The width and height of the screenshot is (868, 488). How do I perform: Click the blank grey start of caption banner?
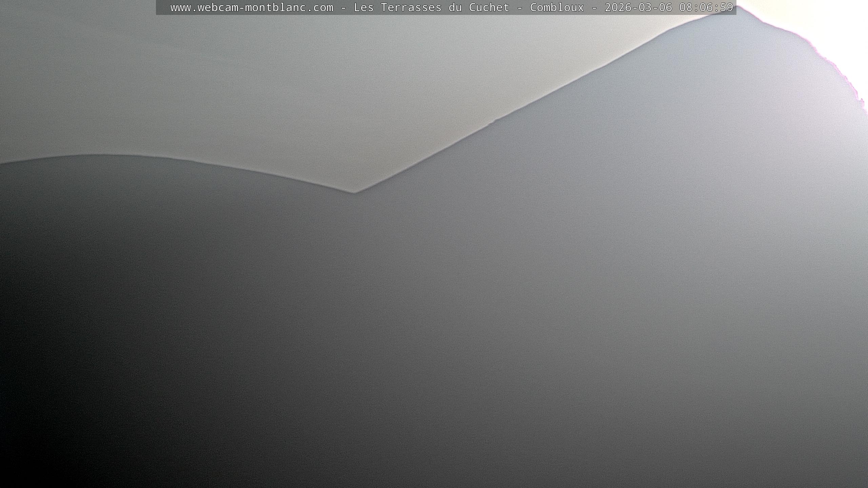(163, 7)
